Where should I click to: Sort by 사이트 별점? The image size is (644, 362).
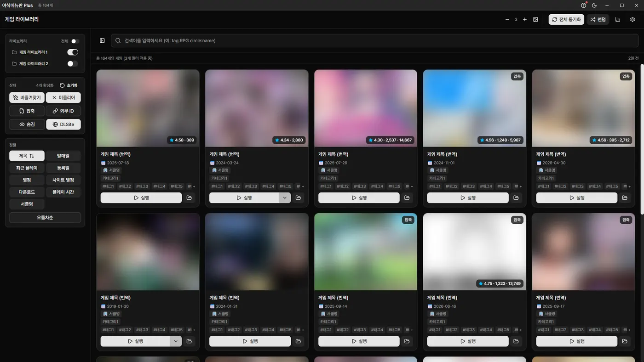[63, 180]
